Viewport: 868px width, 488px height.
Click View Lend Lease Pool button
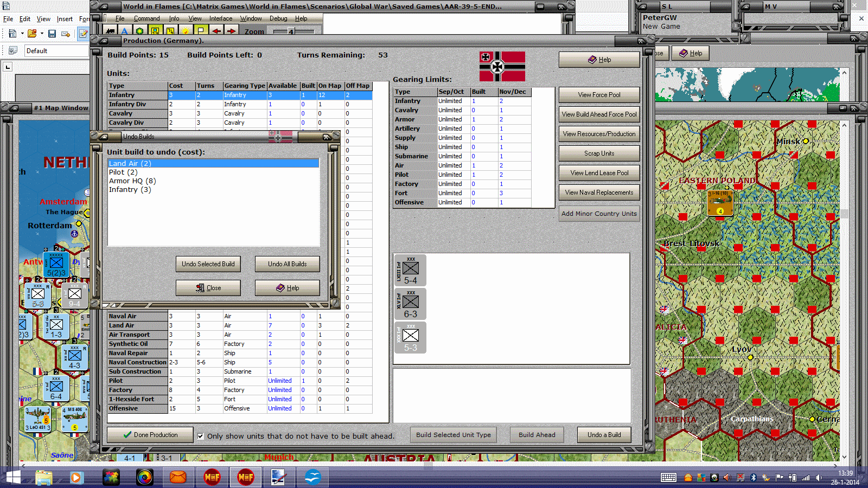[x=599, y=173]
